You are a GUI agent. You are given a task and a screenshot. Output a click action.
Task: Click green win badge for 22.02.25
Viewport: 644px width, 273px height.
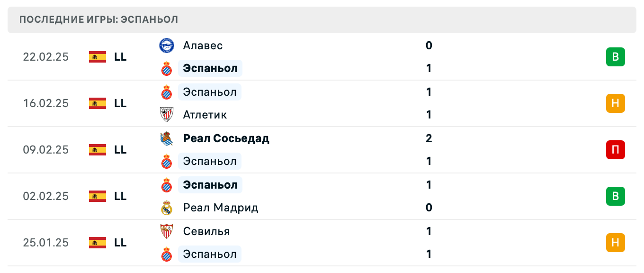coord(615,57)
